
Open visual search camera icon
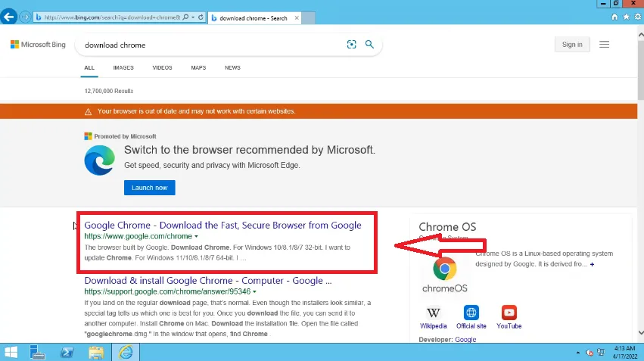[x=352, y=45]
